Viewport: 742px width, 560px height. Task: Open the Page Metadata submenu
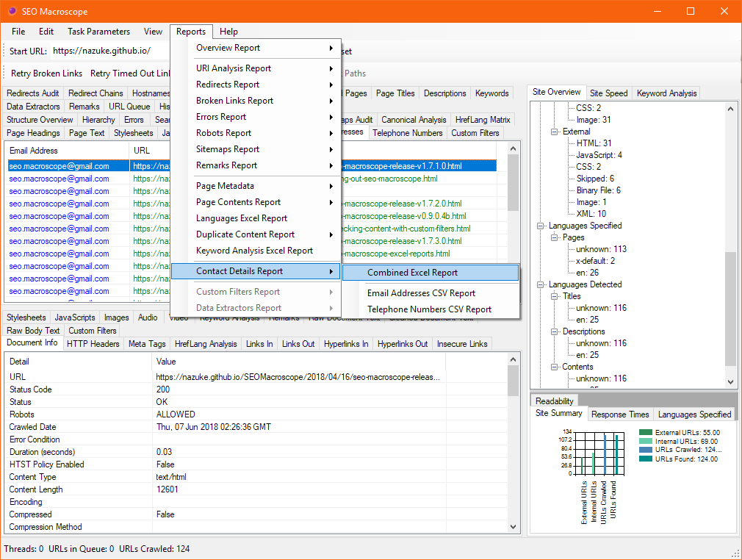click(x=256, y=186)
